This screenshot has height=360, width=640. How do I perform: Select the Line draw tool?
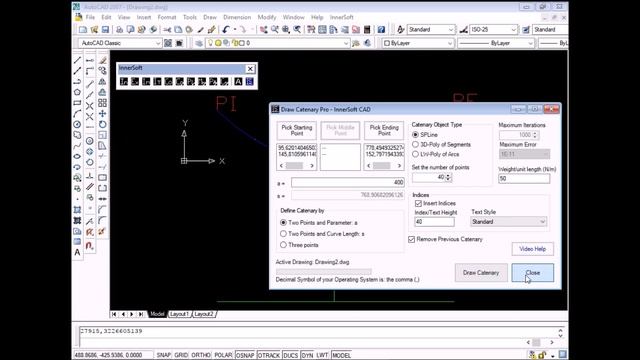(77, 60)
